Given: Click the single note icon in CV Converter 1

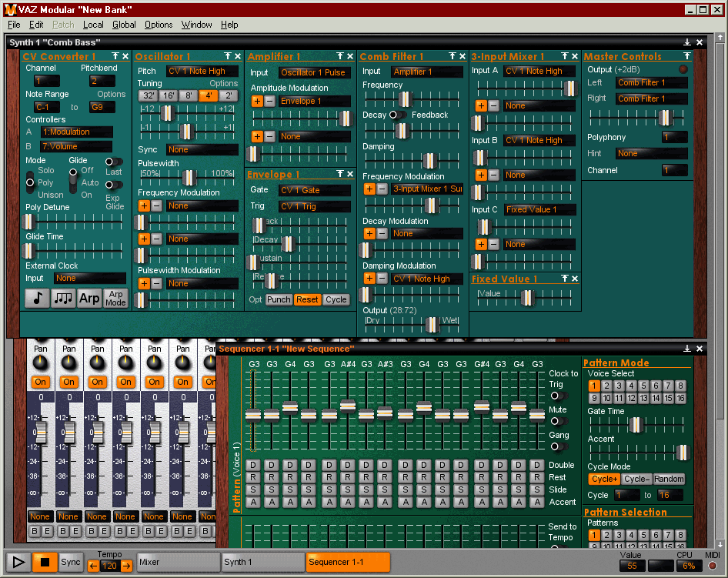Looking at the screenshot, I should 37,298.
